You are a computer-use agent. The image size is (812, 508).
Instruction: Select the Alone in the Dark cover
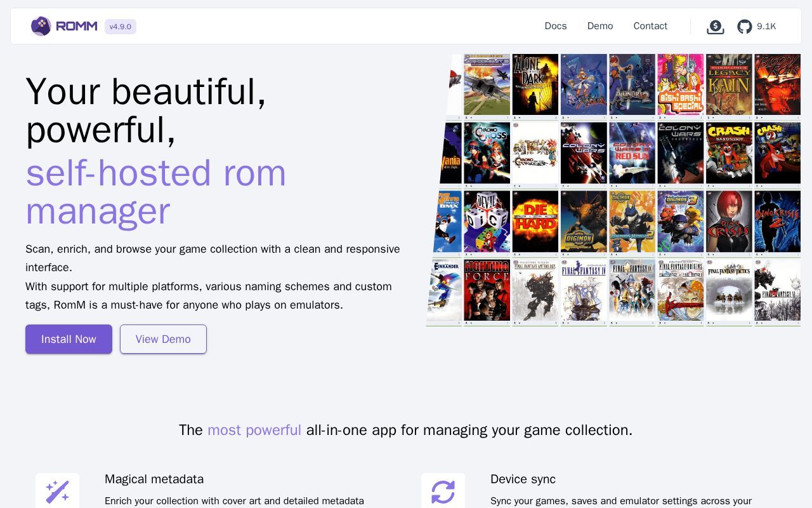535,84
